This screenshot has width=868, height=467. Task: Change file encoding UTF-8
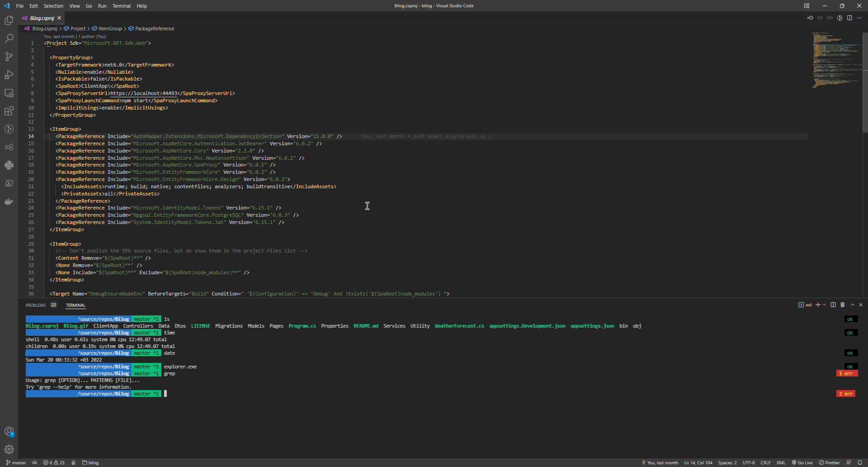coord(749,462)
